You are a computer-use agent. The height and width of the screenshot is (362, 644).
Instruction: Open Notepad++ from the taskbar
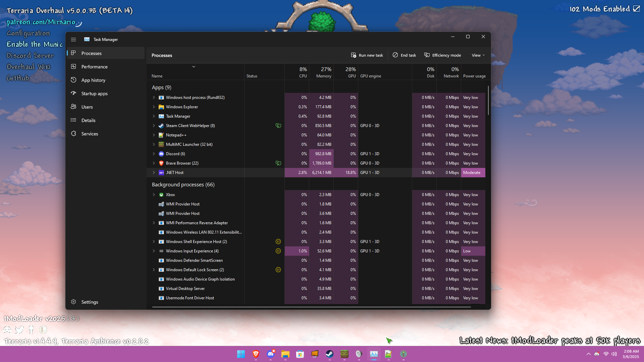point(388,354)
